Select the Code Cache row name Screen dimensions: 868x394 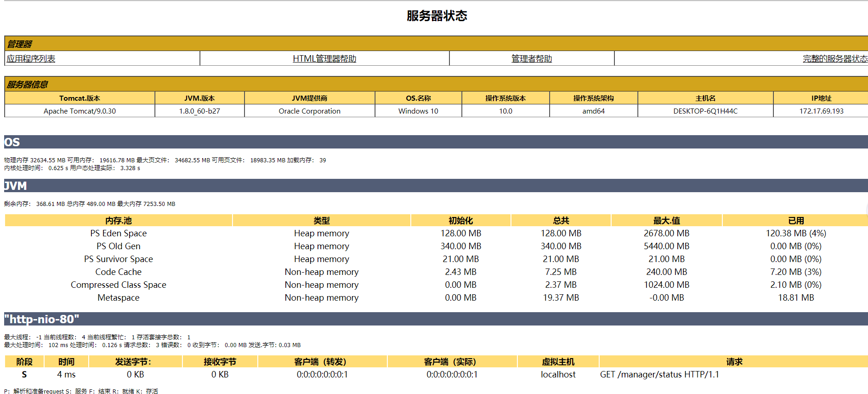pyautogui.click(x=119, y=272)
